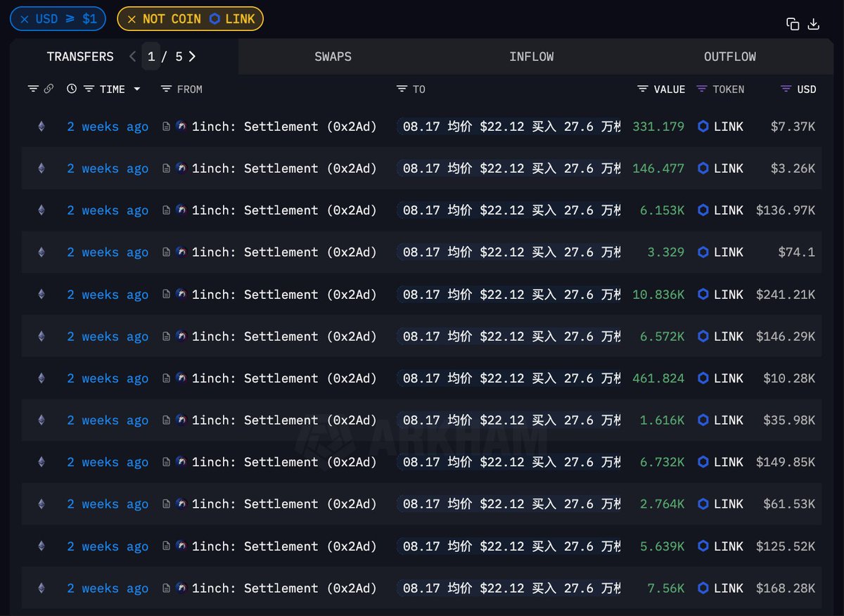Go to next transfers page arrow
The image size is (844, 616).
point(192,56)
